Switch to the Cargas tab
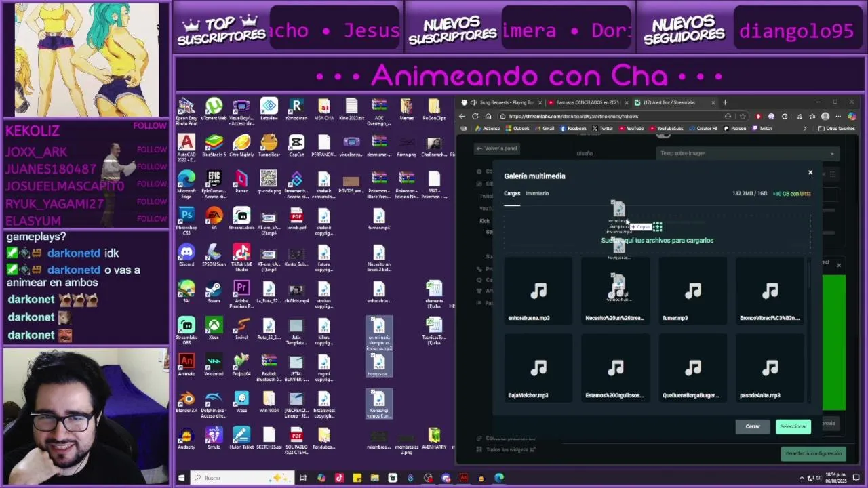 click(512, 194)
